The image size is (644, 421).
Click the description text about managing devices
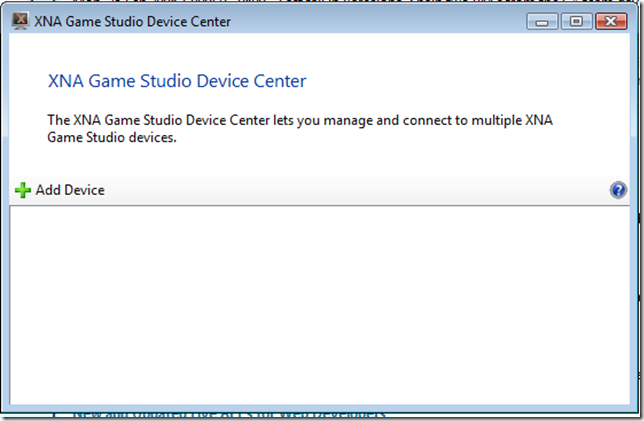[x=300, y=129]
